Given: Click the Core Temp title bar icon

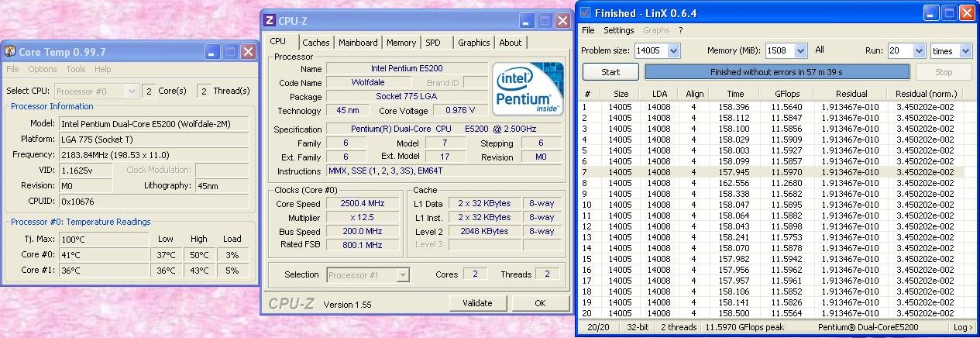Looking at the screenshot, I should pyautogui.click(x=10, y=52).
